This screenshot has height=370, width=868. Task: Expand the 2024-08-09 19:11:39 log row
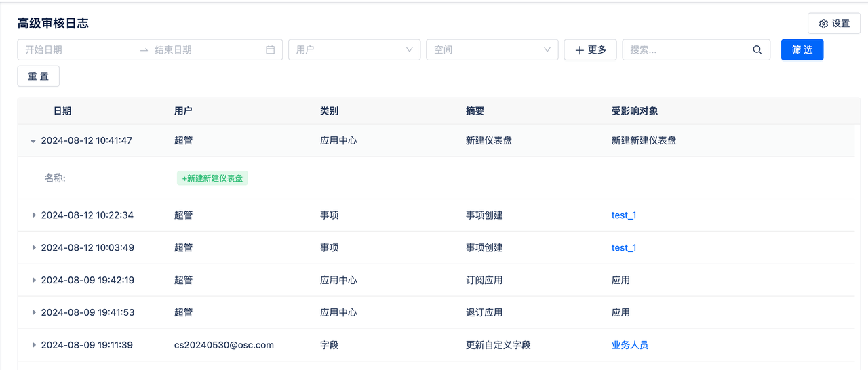(x=34, y=346)
